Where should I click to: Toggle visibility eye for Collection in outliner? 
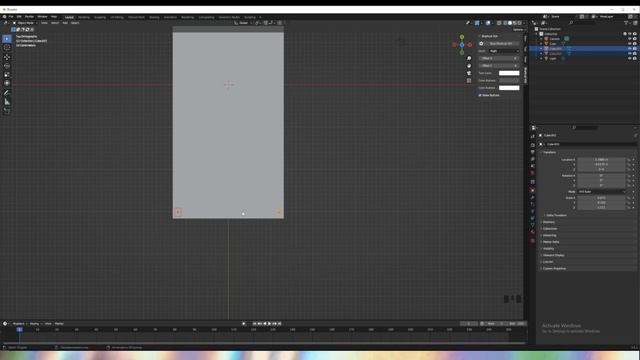point(629,34)
